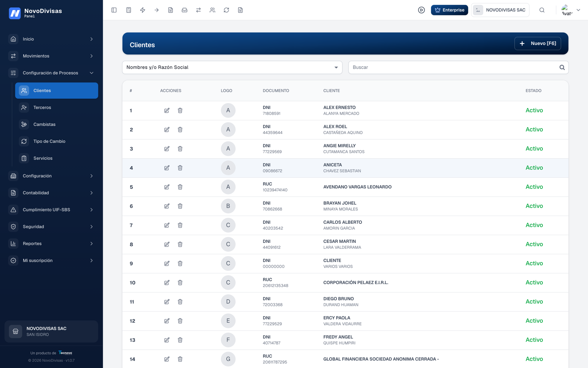Toggle the sidebar panel icon
This screenshot has height=368, width=588.
click(x=114, y=10)
